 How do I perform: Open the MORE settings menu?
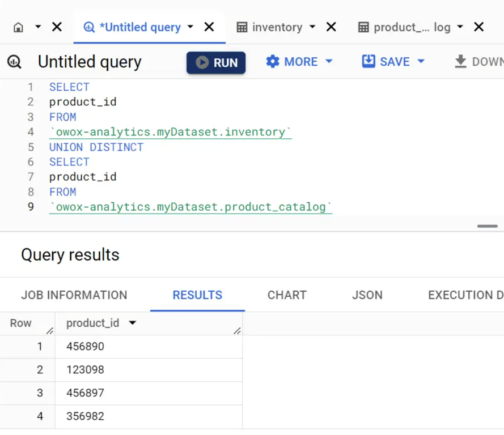[x=299, y=62]
